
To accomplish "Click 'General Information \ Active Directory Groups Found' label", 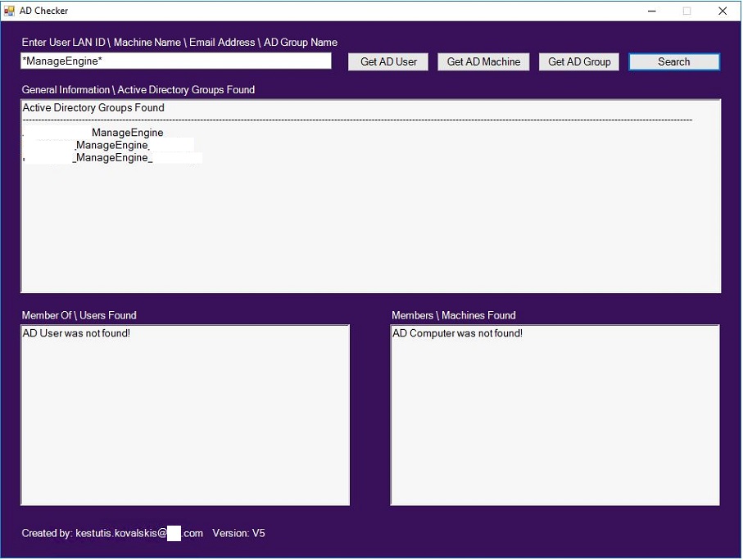I will [138, 89].
